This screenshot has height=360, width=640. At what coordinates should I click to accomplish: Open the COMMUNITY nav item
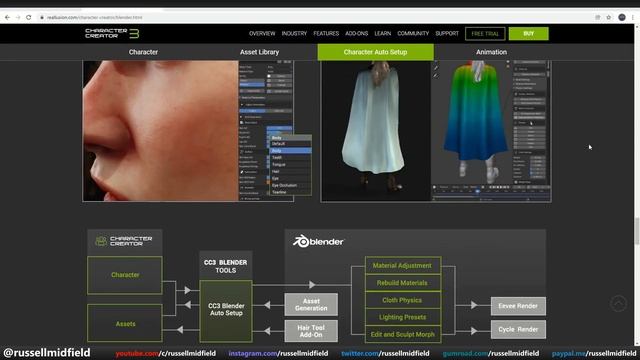click(413, 33)
